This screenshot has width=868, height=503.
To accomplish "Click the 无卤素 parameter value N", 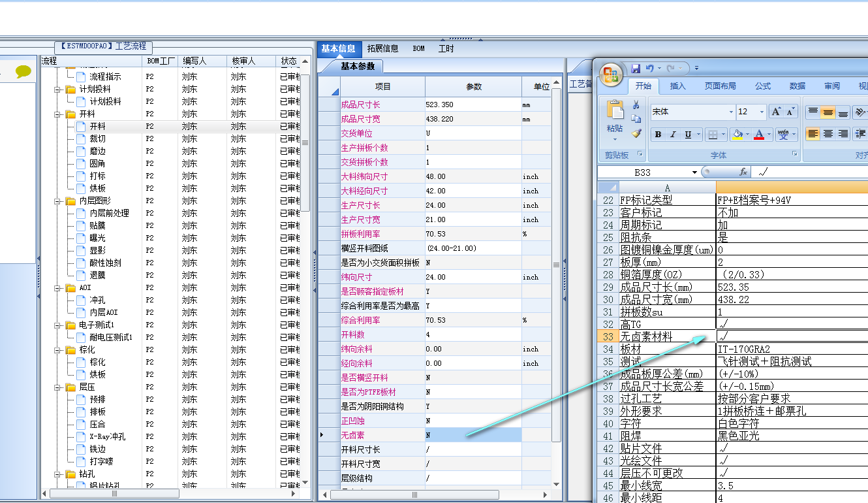I will (x=473, y=435).
